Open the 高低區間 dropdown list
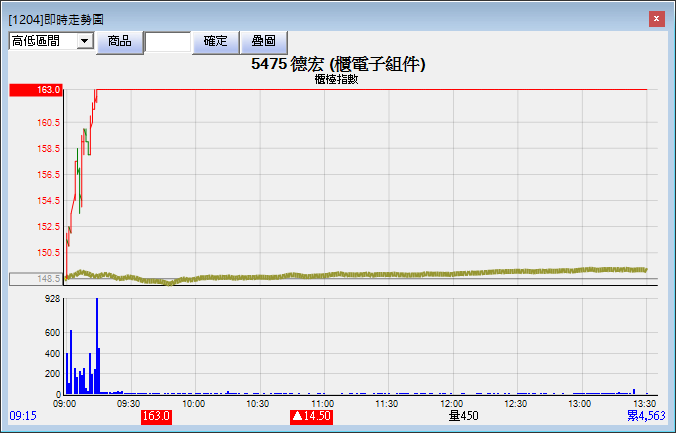 [x=84, y=41]
